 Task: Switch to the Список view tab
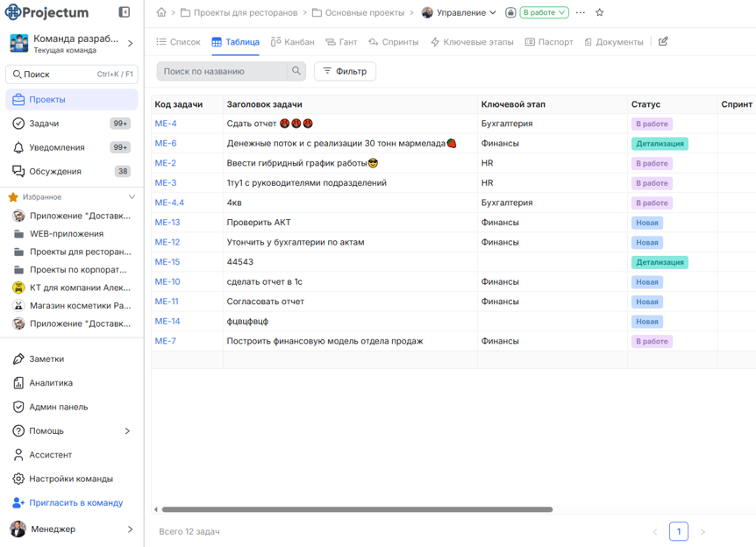[x=178, y=42]
